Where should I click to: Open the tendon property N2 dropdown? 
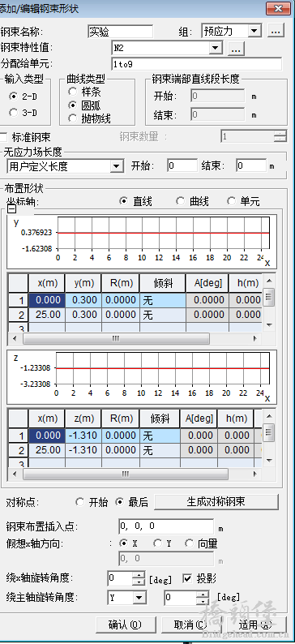click(216, 48)
